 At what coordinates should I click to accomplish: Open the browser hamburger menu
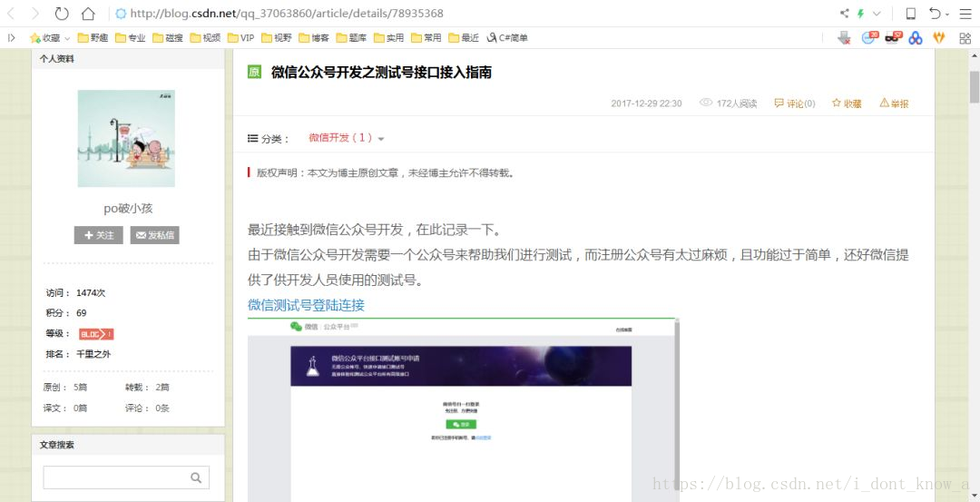tap(965, 13)
